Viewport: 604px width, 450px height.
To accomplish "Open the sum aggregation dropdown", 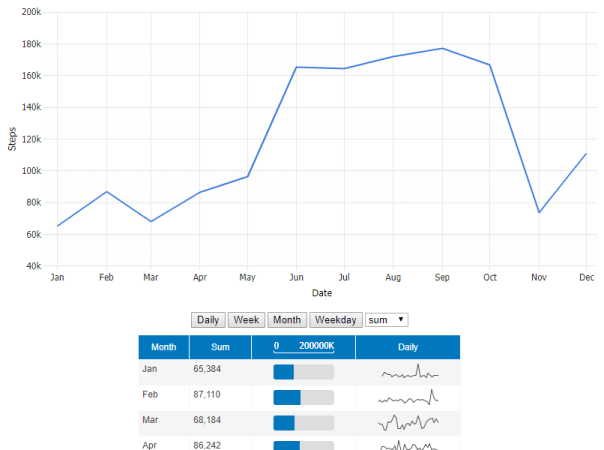I will [387, 320].
